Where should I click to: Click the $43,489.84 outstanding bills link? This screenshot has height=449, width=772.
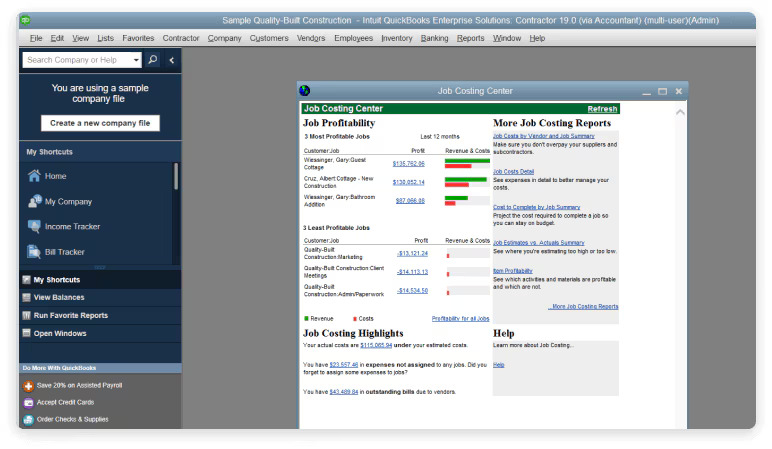[x=344, y=392]
